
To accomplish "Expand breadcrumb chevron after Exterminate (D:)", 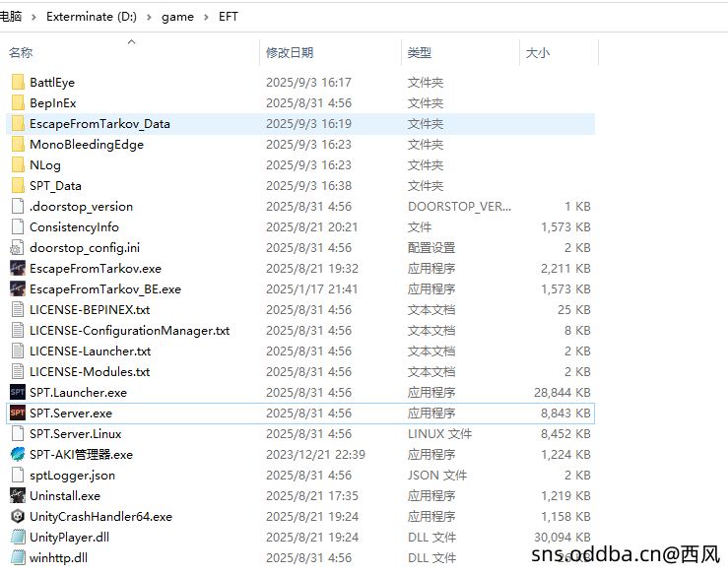I will tap(149, 17).
